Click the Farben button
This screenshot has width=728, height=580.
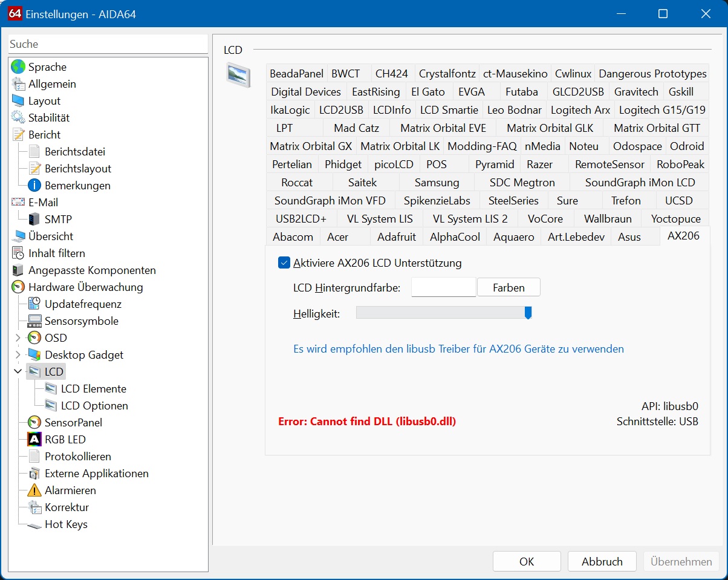509,288
